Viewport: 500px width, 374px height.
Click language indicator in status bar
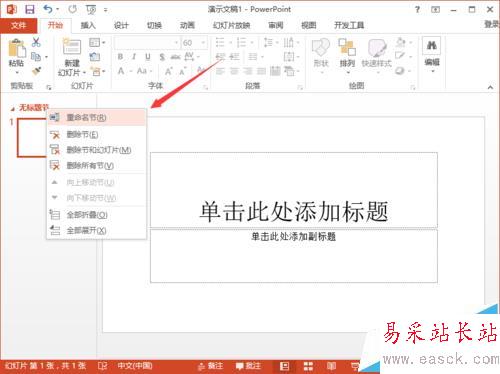tap(135, 366)
